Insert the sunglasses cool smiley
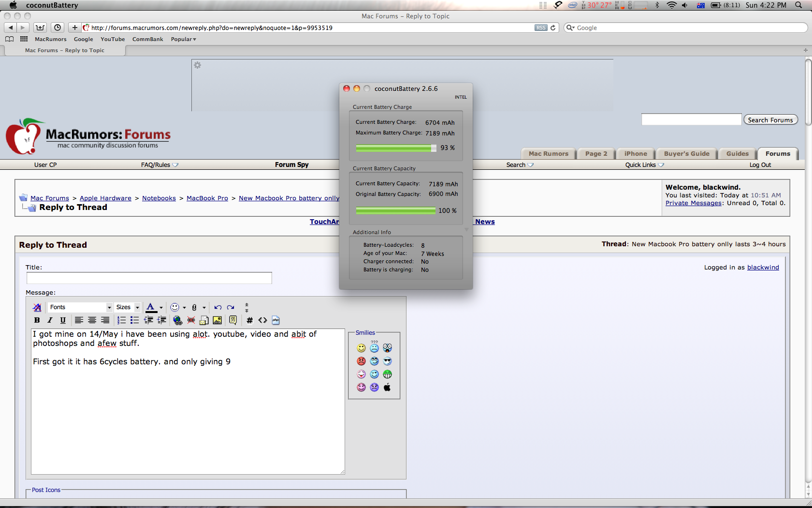The width and height of the screenshot is (812, 508). [x=387, y=361]
